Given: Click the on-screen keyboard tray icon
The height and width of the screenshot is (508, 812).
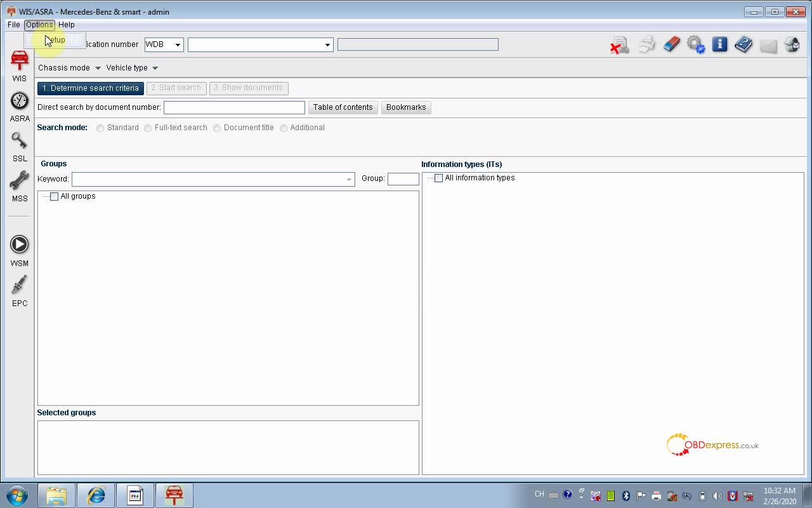Looking at the screenshot, I should 554,495.
